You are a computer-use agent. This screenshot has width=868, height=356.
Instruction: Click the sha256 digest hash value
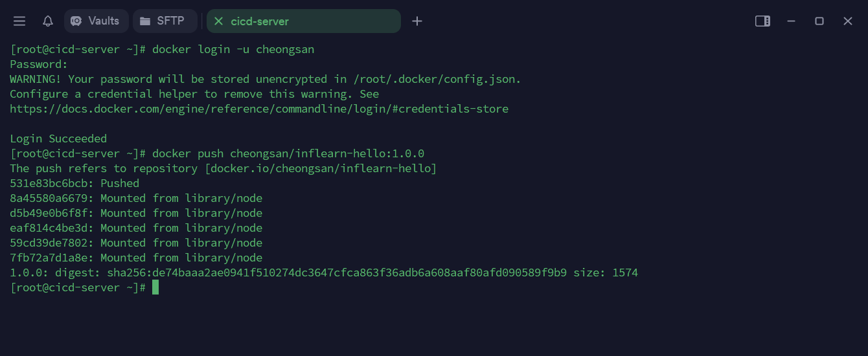pyautogui.click(x=337, y=273)
